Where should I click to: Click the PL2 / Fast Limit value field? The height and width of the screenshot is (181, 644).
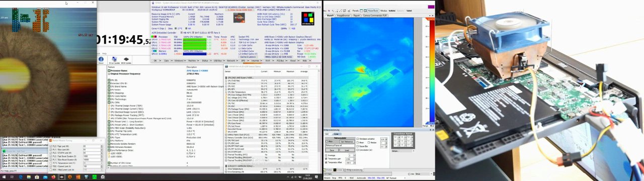click(x=92, y=146)
